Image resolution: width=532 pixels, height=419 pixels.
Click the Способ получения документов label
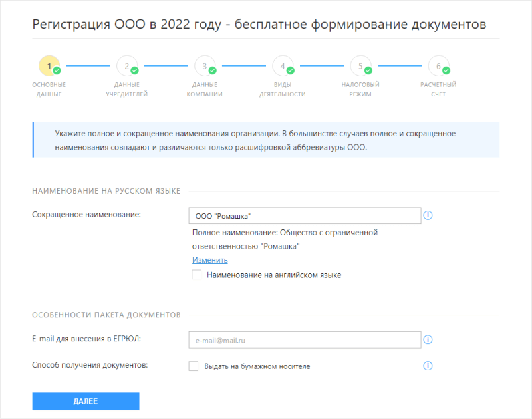pyautogui.click(x=90, y=364)
